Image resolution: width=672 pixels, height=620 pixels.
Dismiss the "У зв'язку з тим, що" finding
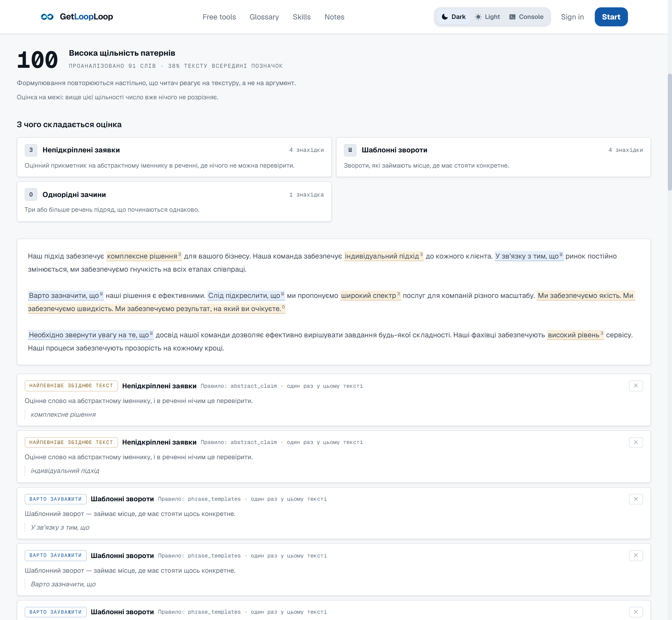(x=636, y=499)
